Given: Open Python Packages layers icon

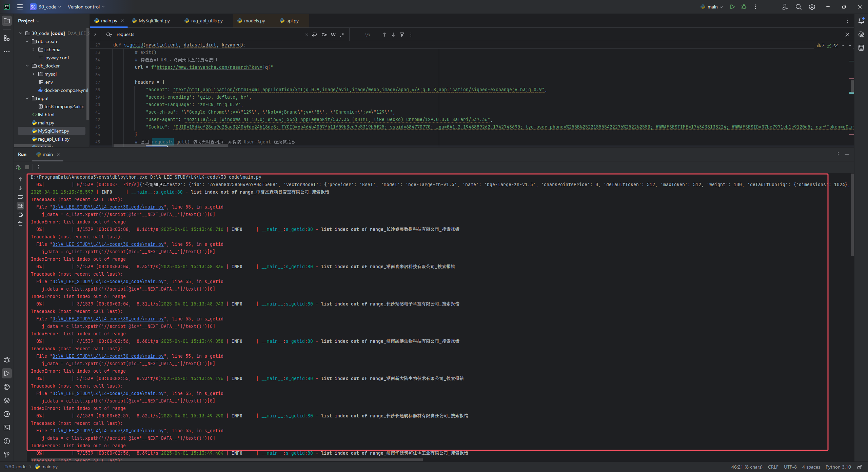Looking at the screenshot, I should [x=7, y=400].
